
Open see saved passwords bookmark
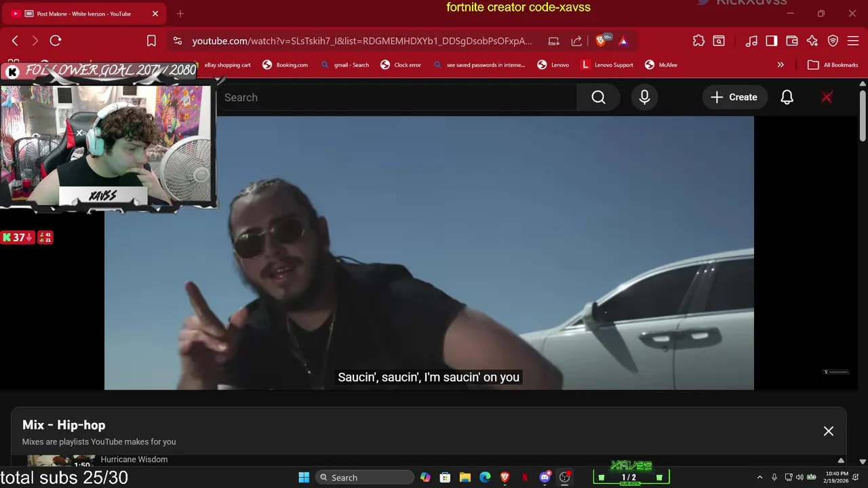coord(479,65)
